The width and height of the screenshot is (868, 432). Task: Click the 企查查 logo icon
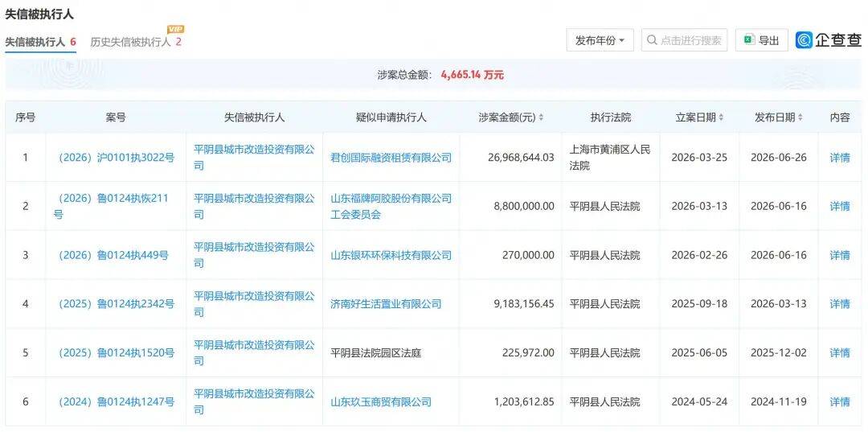[804, 40]
